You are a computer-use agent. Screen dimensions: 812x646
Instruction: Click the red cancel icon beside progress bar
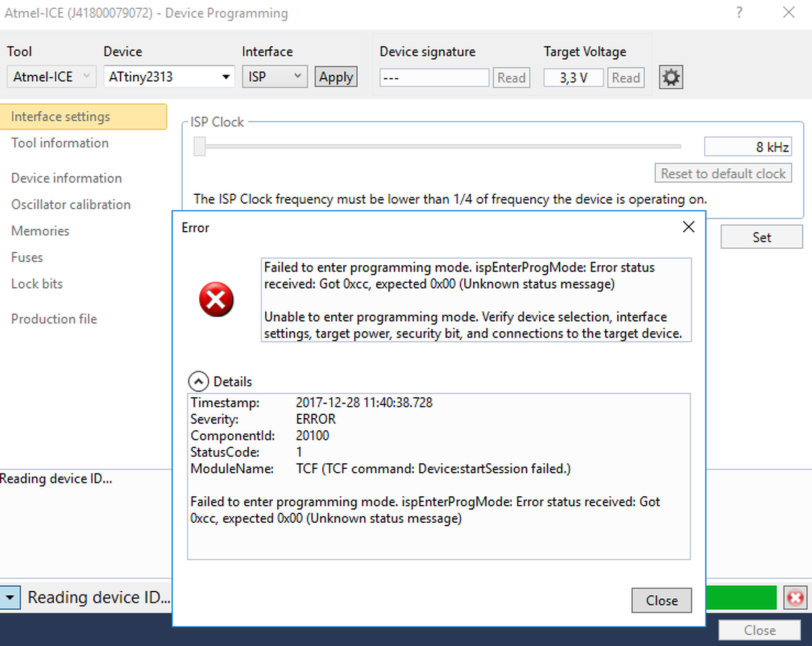click(795, 598)
